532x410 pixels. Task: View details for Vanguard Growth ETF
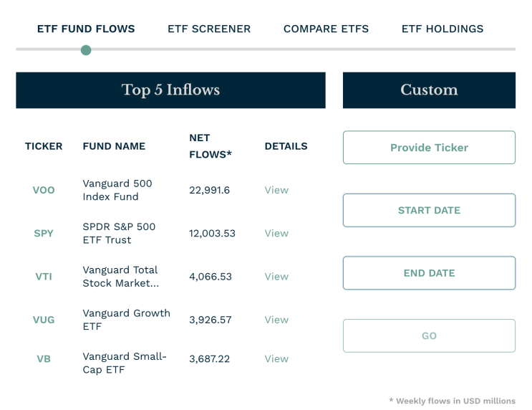click(x=276, y=320)
